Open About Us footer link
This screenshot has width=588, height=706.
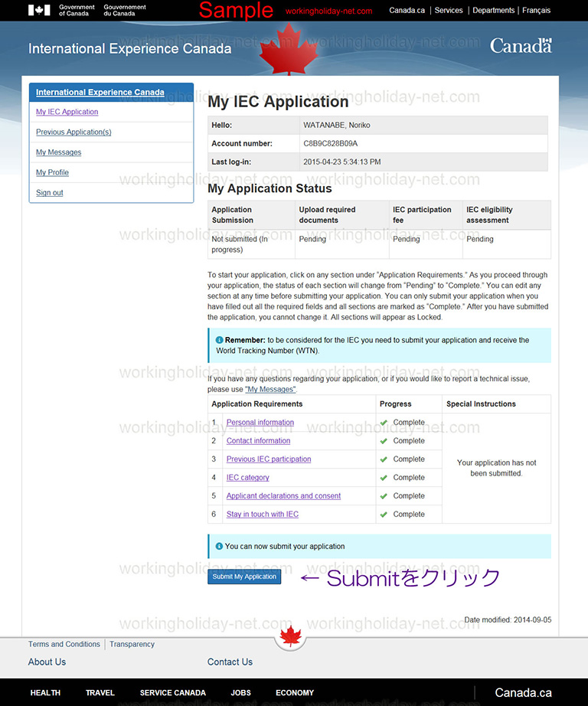[x=47, y=662]
